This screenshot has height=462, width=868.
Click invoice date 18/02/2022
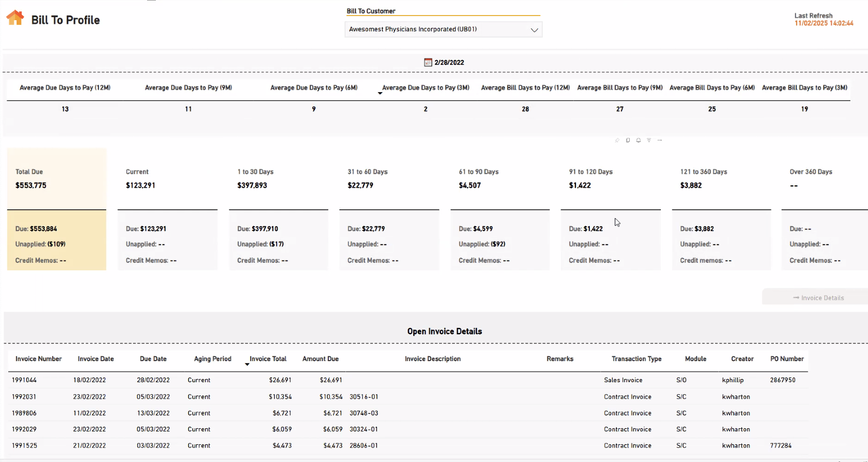click(x=90, y=380)
